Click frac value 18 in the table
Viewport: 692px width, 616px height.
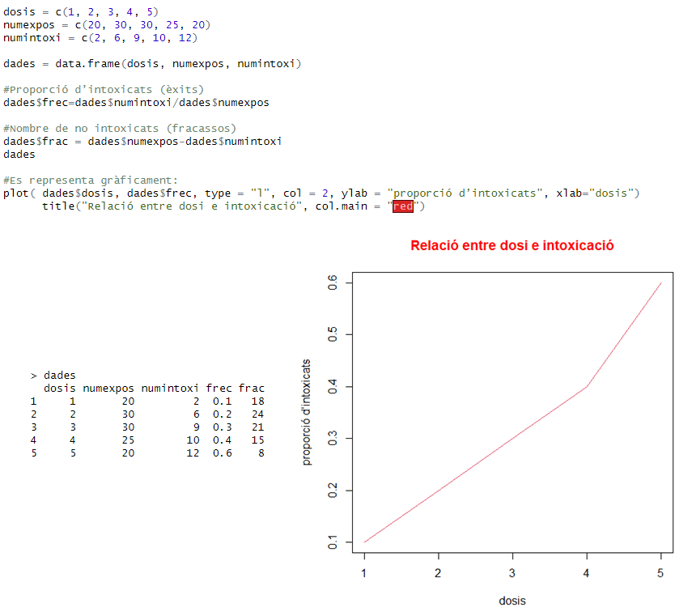click(257, 401)
